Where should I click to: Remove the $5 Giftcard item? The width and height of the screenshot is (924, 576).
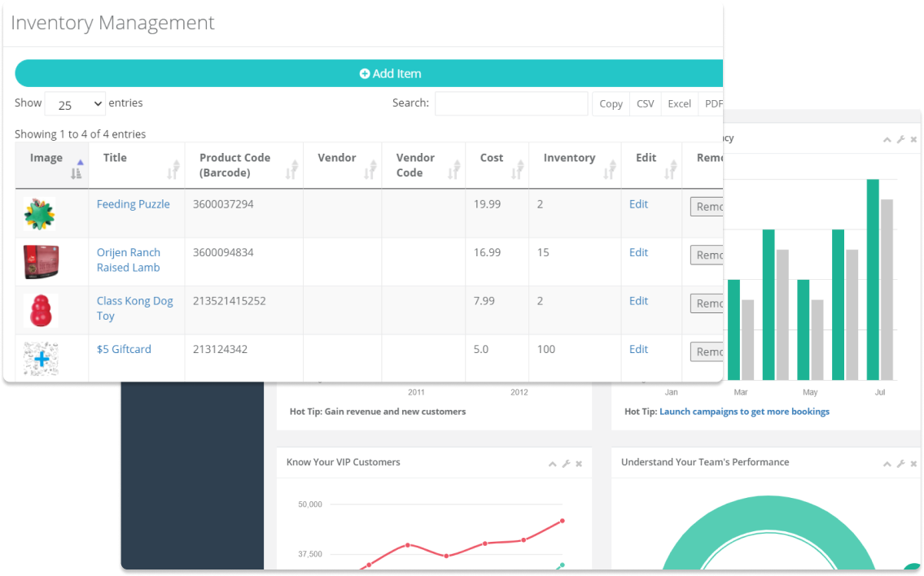point(707,351)
